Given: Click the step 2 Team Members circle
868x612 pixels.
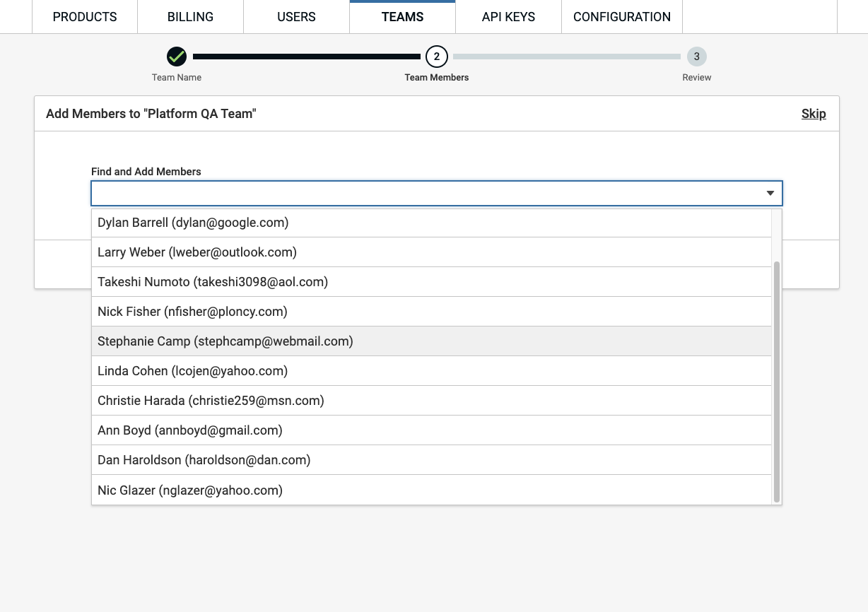Looking at the screenshot, I should tap(436, 57).
